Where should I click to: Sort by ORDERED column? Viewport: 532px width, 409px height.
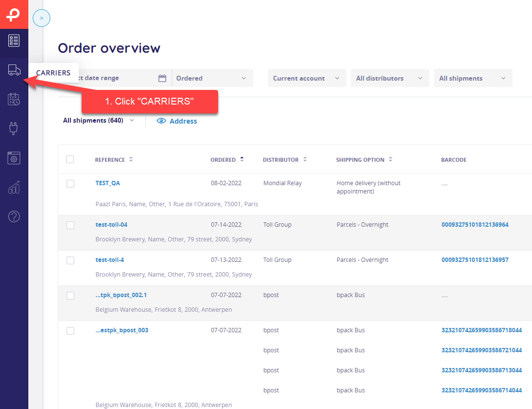click(227, 159)
